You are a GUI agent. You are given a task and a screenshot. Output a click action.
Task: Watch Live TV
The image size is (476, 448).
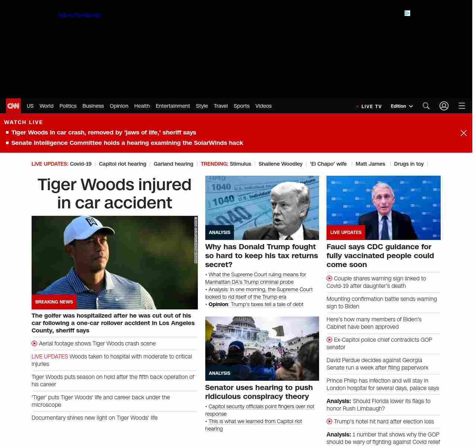coord(369,106)
